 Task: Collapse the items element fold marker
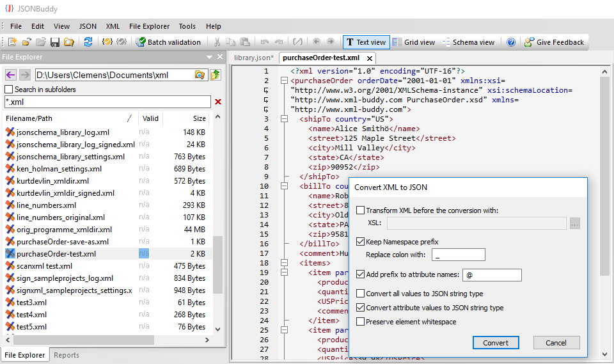[x=284, y=263]
